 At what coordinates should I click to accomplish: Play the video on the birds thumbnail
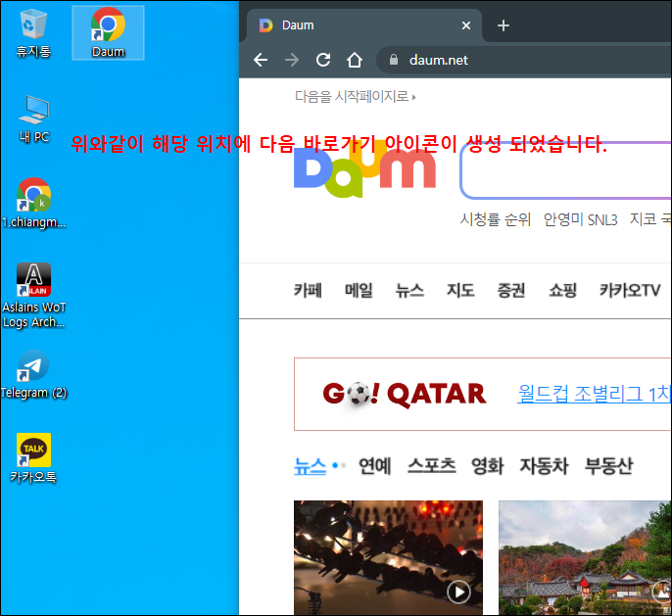[459, 592]
